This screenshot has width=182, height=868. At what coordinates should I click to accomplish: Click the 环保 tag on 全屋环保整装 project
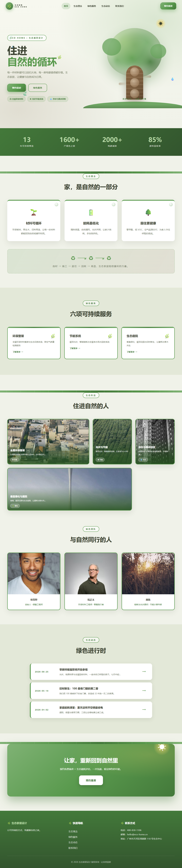pos(15,460)
